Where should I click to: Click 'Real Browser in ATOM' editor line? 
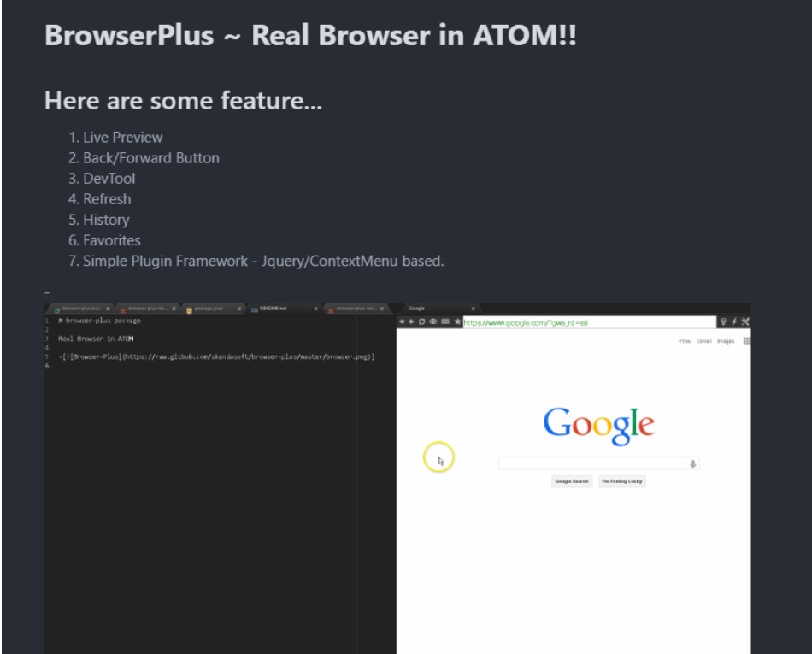coord(96,339)
